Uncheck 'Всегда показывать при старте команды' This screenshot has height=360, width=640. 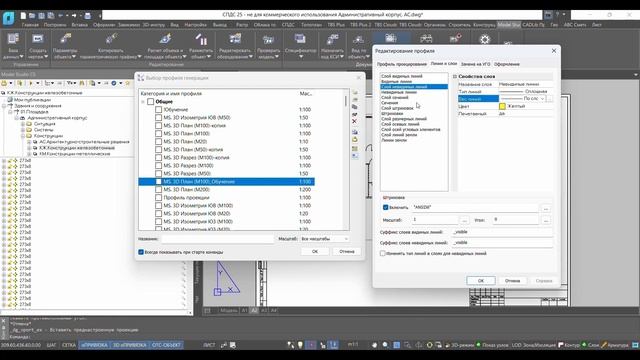(x=141, y=252)
